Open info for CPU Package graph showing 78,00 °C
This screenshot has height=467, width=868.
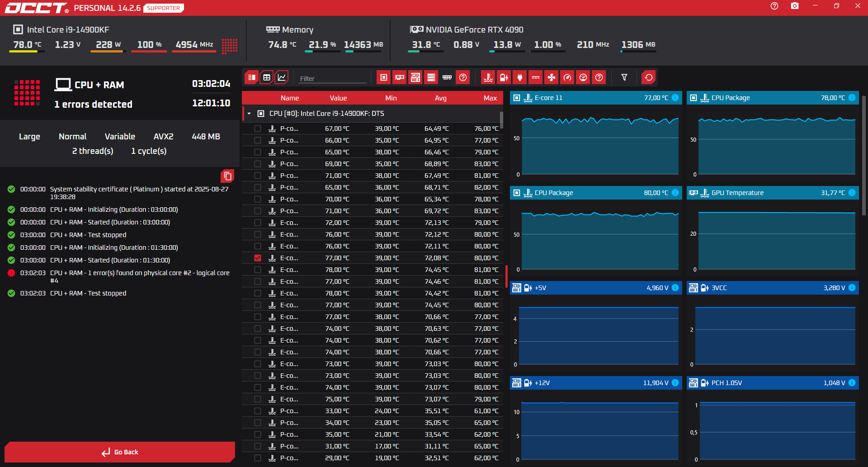point(852,98)
